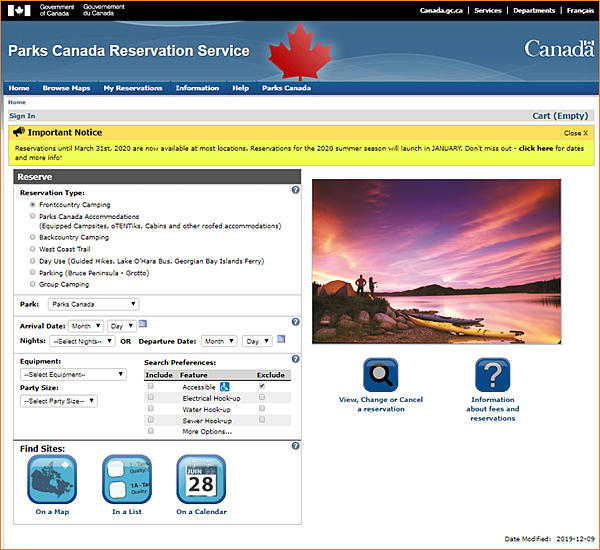This screenshot has height=550, width=600.
Task: Open the Select Nights dropdown
Action: coord(82,341)
